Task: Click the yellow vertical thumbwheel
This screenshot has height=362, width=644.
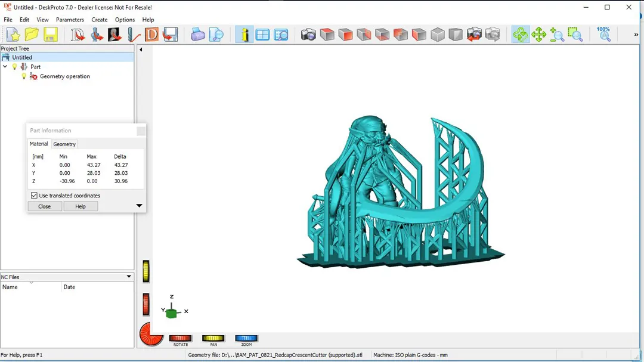Action: pos(146,271)
